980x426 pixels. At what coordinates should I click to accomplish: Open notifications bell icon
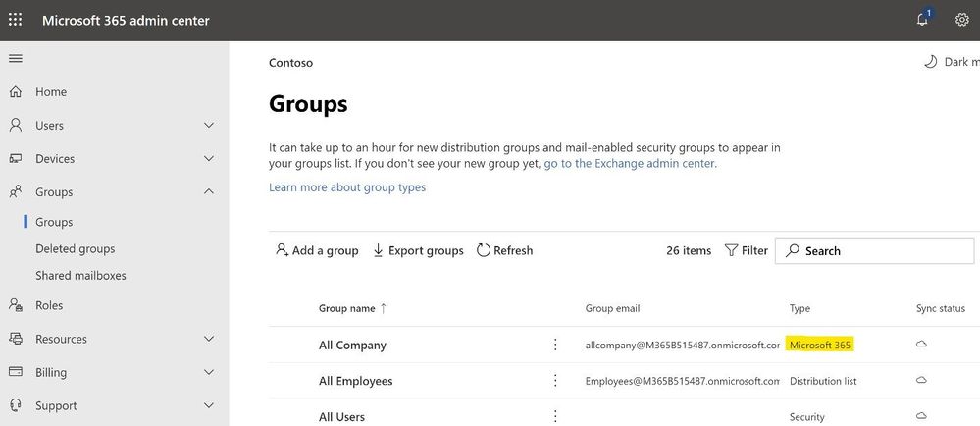click(x=922, y=19)
